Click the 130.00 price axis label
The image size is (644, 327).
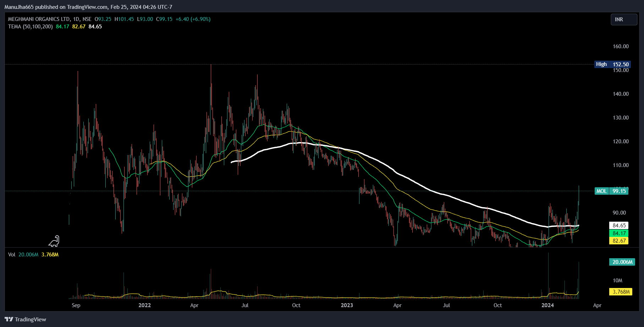(x=621, y=118)
